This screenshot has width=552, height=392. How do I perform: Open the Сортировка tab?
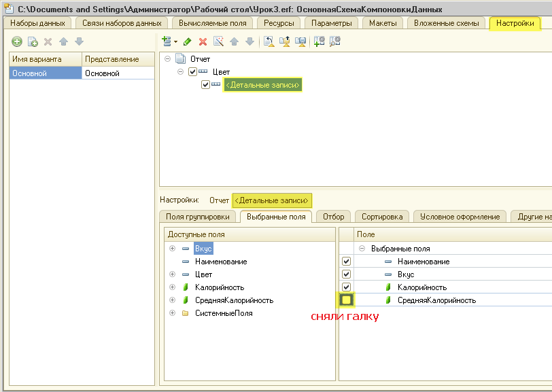[381, 217]
